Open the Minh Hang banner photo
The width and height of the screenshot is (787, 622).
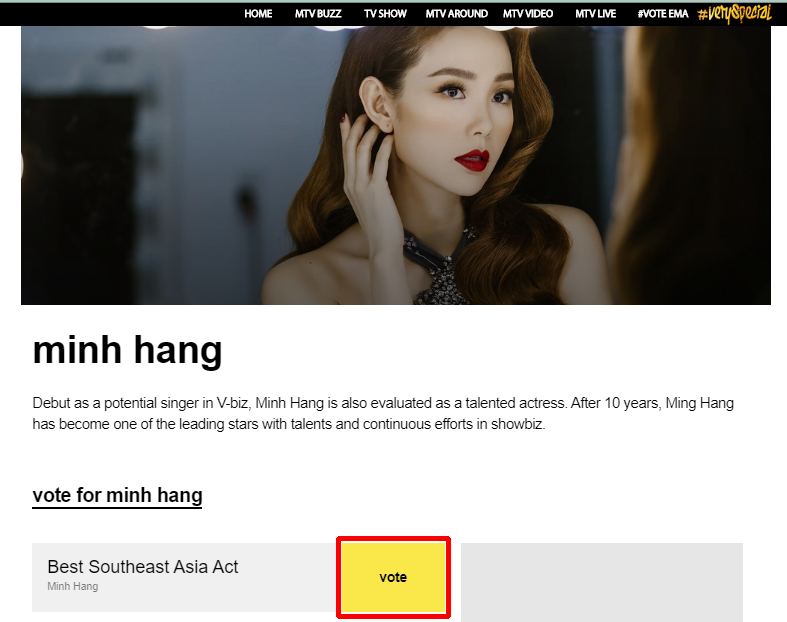point(396,165)
